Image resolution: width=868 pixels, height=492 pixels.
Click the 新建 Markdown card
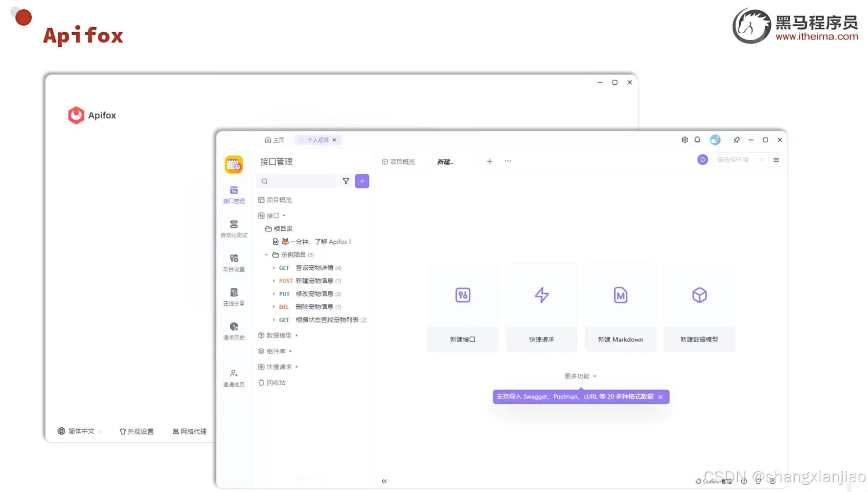(620, 308)
